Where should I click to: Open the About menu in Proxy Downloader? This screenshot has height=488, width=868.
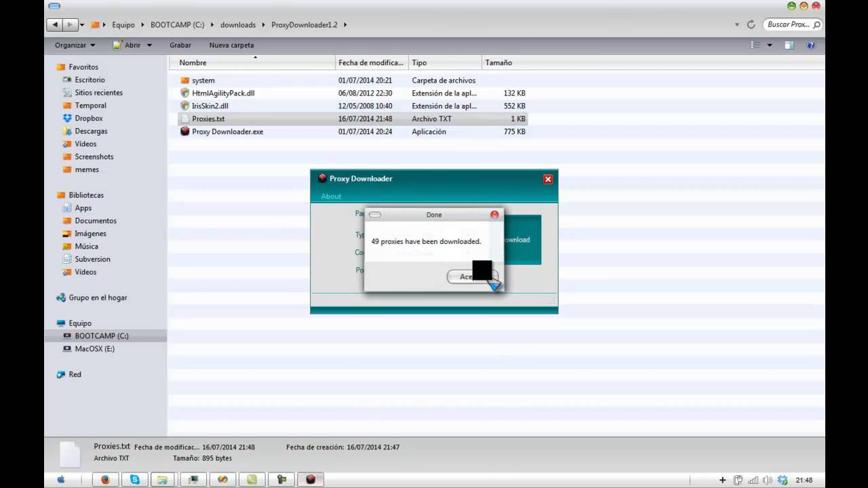pyautogui.click(x=331, y=197)
